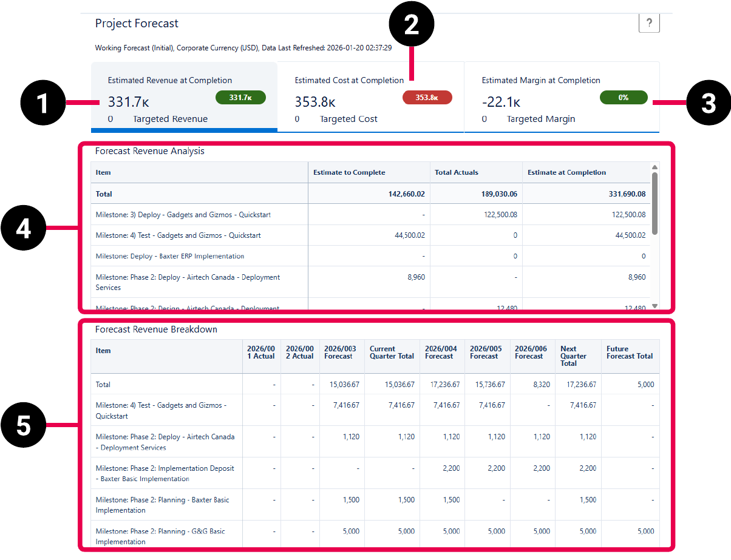Click the green 331.7K revenue badge
Image resolution: width=731 pixels, height=560 pixels.
pos(240,96)
